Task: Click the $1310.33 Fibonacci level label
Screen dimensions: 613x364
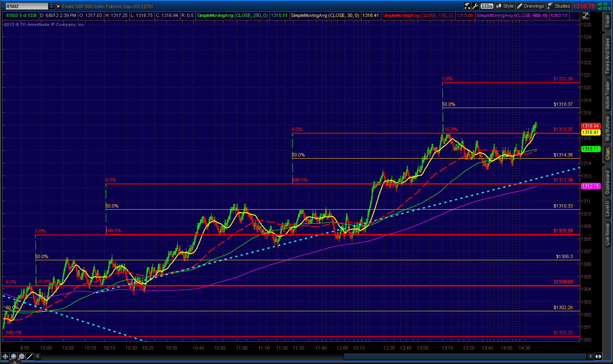Action: pos(563,206)
